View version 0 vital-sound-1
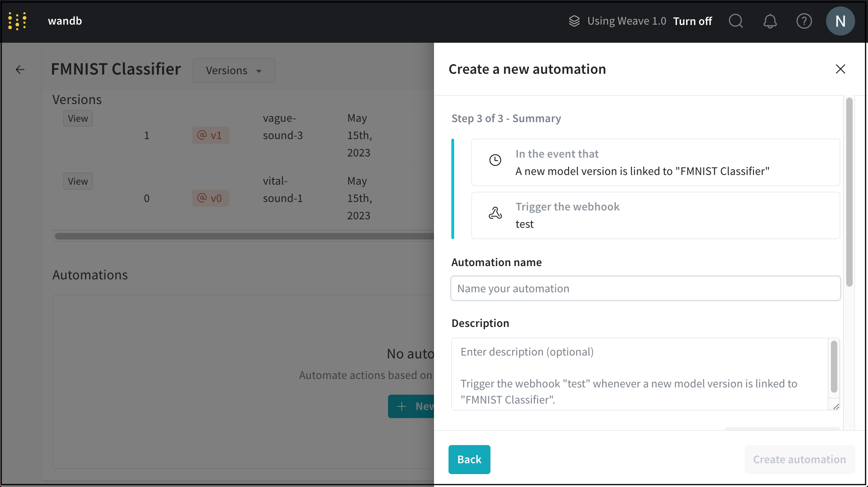868x487 pixels. pos(78,181)
